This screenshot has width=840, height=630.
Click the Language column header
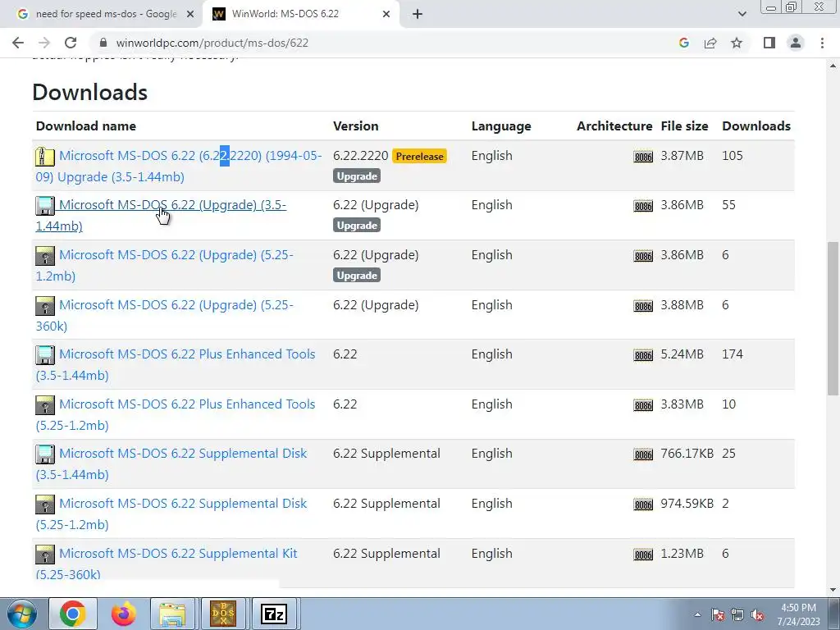(501, 126)
